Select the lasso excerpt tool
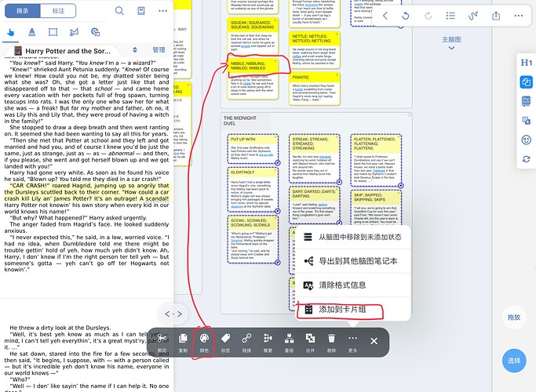 tap(75, 32)
